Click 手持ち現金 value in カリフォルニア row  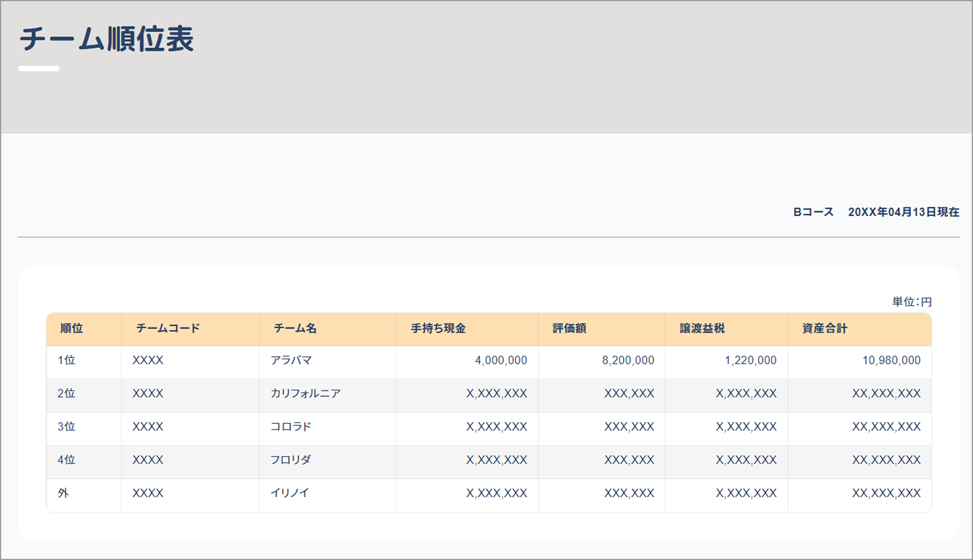[x=497, y=393]
